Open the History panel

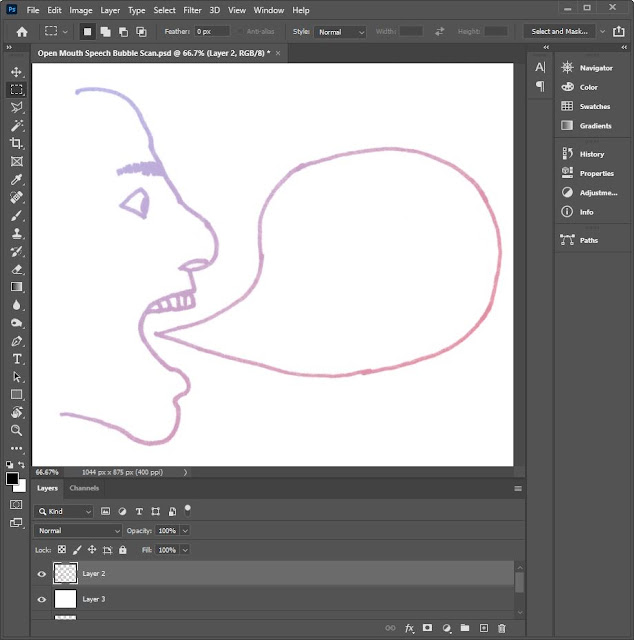click(583, 154)
